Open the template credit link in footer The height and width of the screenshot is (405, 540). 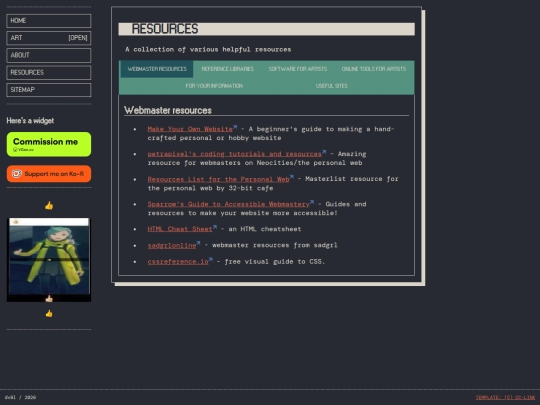(x=505, y=397)
